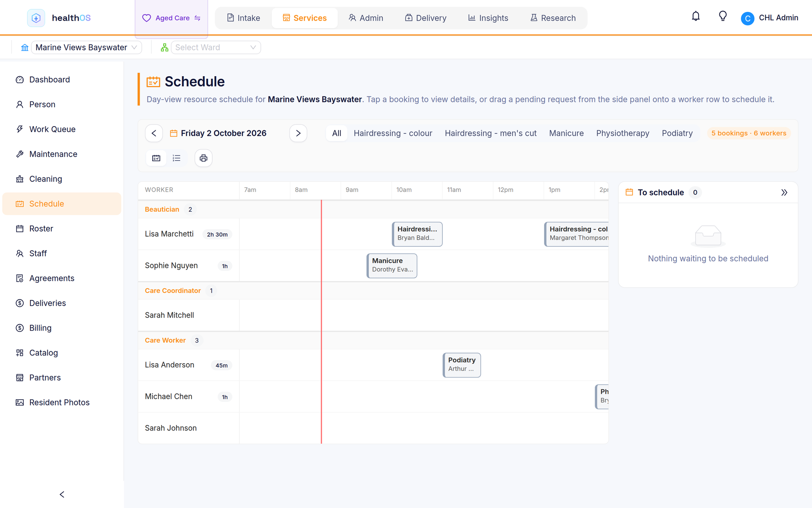
Task: Open the Delivery tab
Action: click(425, 18)
